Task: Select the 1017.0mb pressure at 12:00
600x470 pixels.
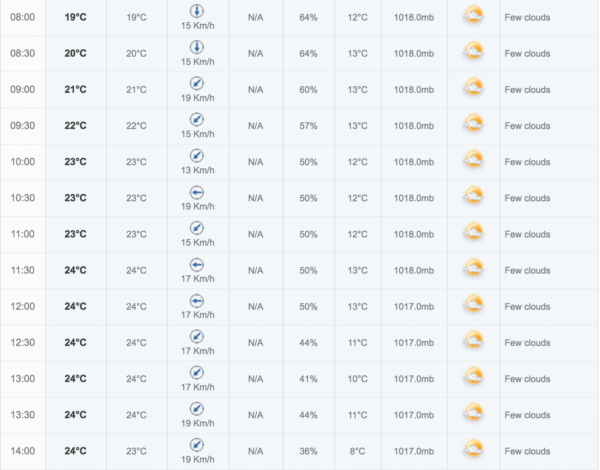Action: (414, 307)
